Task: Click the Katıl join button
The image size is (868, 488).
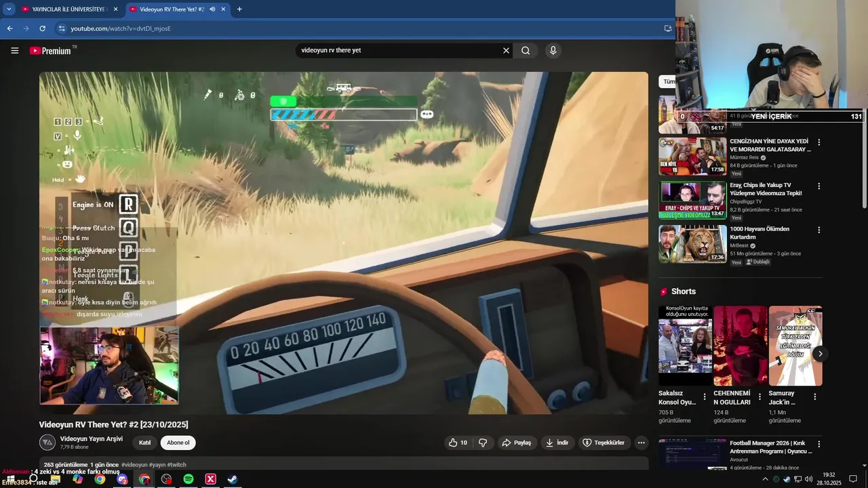Action: click(x=144, y=443)
